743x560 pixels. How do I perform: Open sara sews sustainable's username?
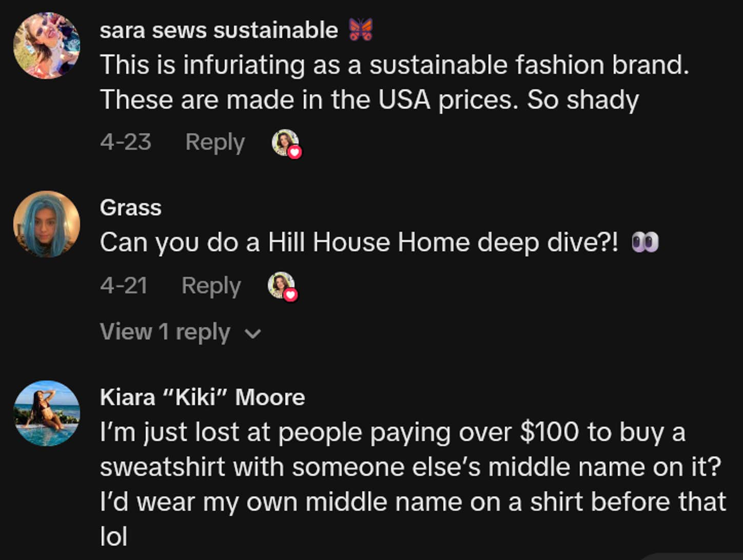pyautogui.click(x=218, y=29)
